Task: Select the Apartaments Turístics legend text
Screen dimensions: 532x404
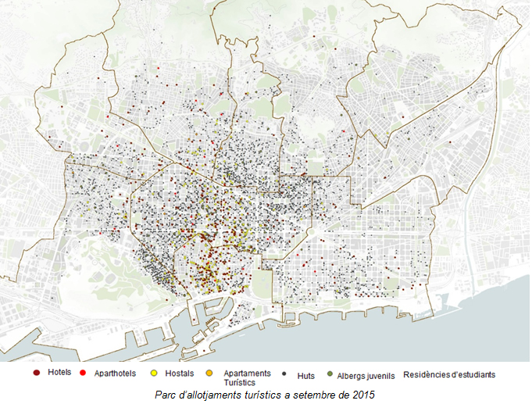Action: pyautogui.click(x=247, y=378)
